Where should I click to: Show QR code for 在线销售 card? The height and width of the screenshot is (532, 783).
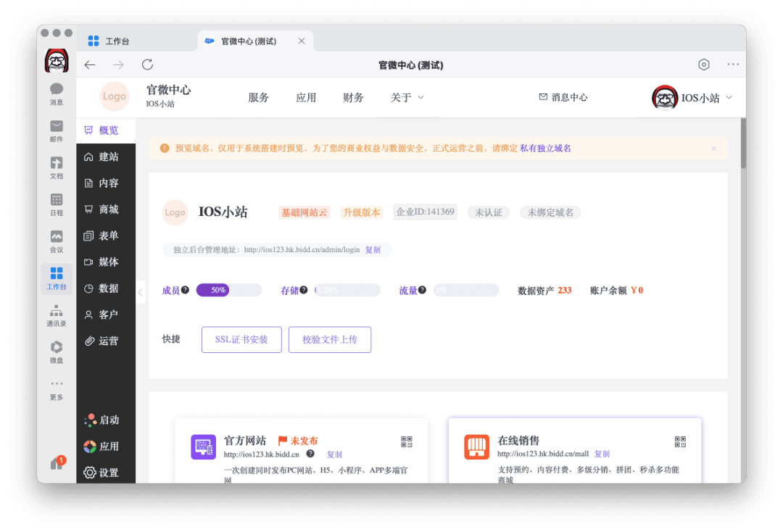pyautogui.click(x=680, y=441)
